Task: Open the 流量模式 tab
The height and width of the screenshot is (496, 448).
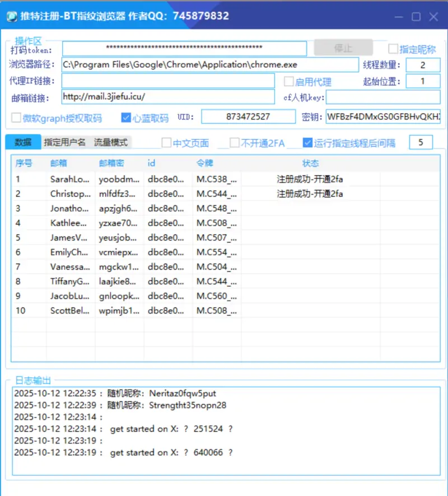Action: (110, 142)
